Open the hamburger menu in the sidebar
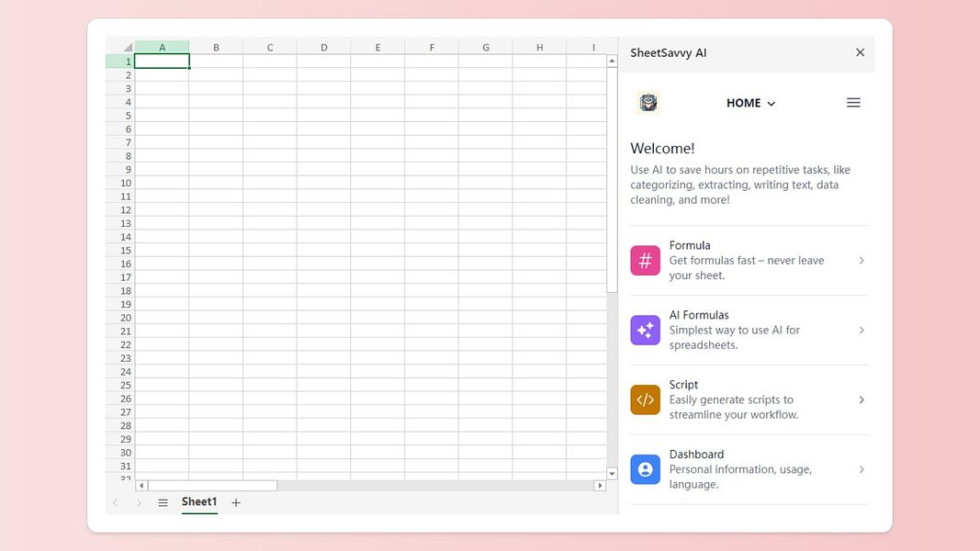Screen dimensions: 980x551 [x=853, y=102]
